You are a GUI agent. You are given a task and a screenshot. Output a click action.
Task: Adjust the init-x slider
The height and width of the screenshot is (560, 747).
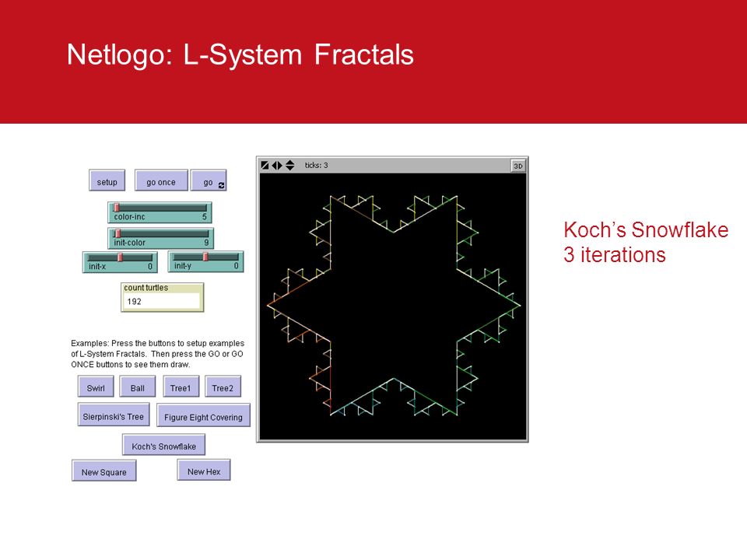[x=120, y=262]
